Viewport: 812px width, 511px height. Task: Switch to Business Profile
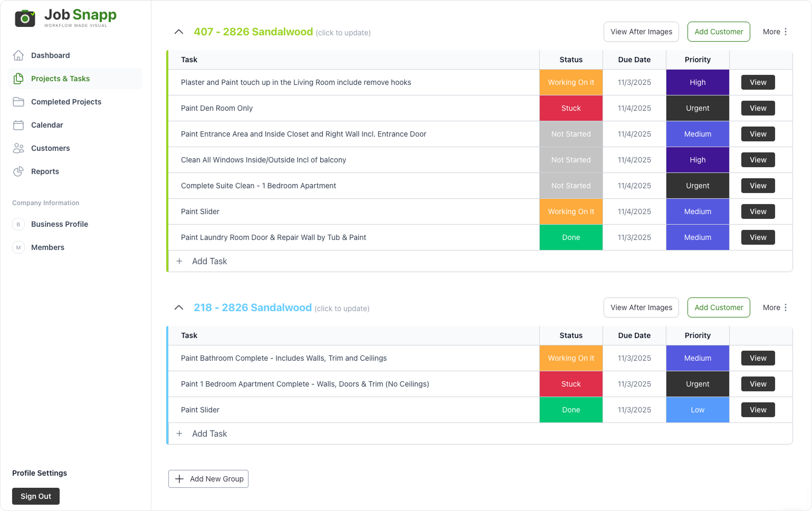click(60, 224)
